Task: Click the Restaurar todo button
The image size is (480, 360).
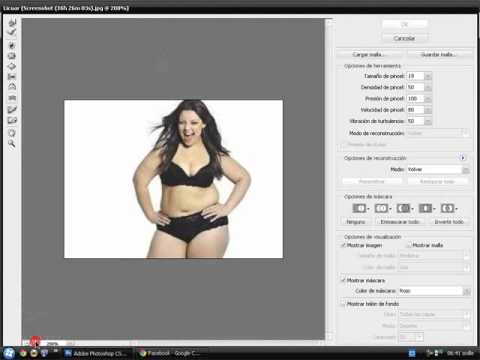Action: pyautogui.click(x=437, y=181)
